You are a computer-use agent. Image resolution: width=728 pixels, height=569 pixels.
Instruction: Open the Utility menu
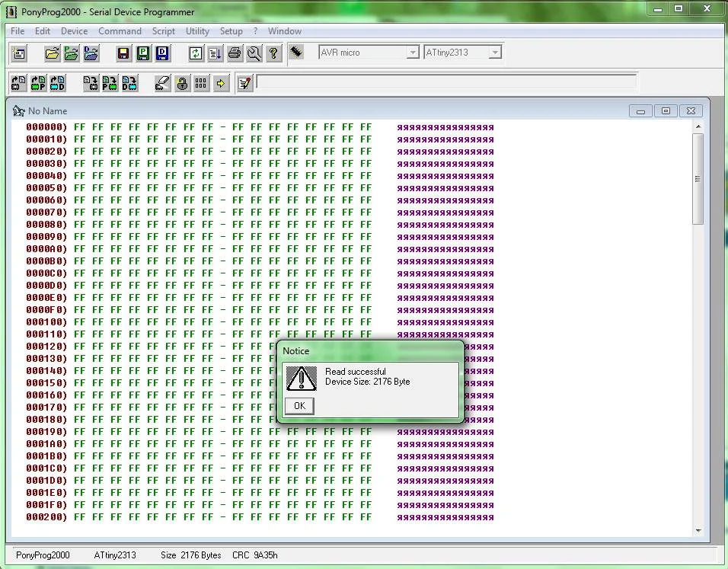(197, 31)
